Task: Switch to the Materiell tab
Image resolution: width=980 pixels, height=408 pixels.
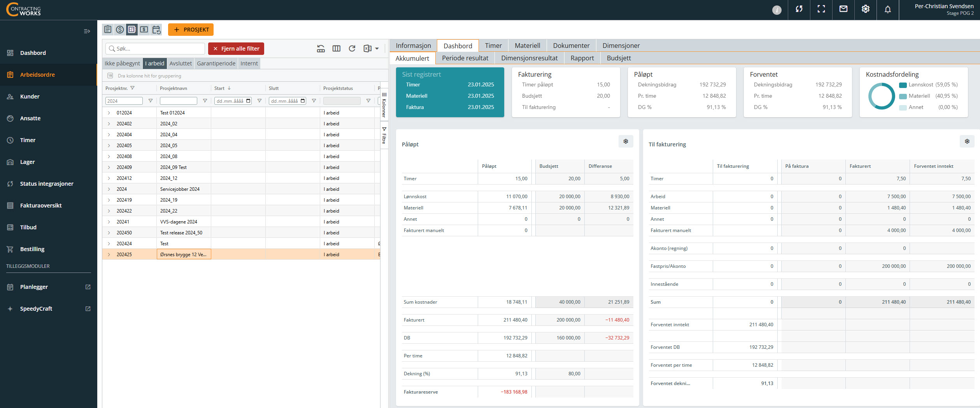Action: (x=527, y=46)
